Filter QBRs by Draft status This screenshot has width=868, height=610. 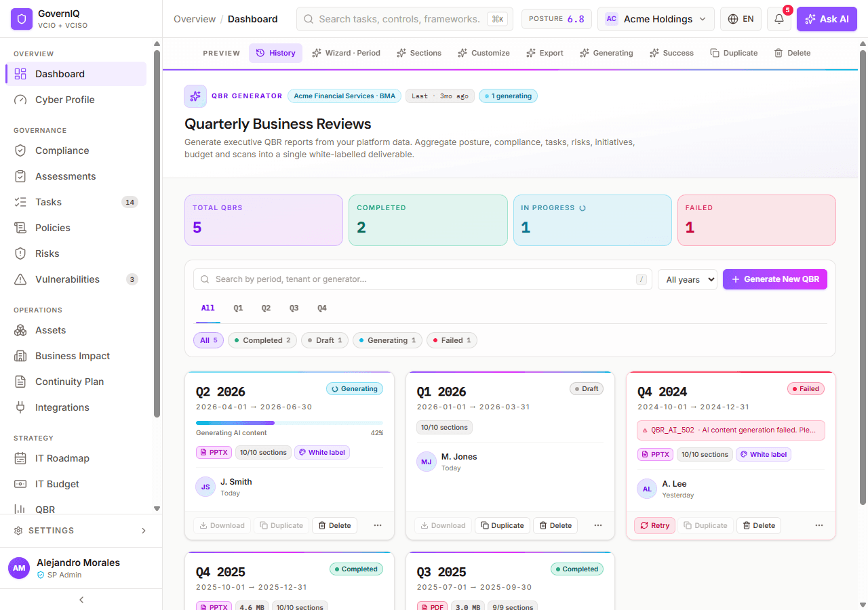point(325,340)
